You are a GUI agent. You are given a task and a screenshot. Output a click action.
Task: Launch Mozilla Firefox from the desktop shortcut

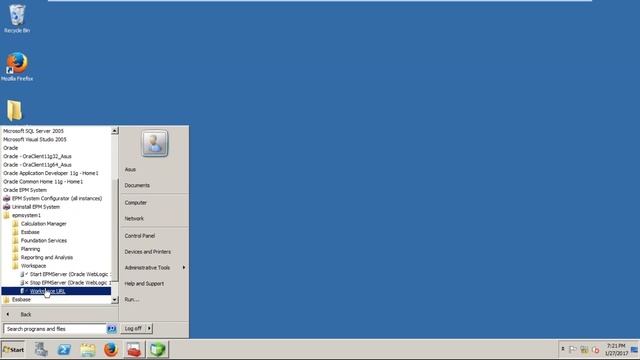click(17, 67)
